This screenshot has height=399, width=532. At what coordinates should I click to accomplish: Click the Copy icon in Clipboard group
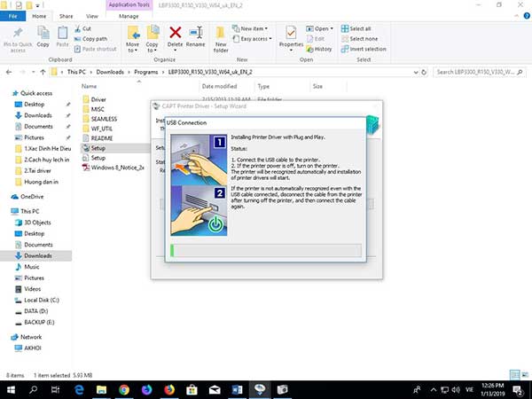click(x=43, y=33)
